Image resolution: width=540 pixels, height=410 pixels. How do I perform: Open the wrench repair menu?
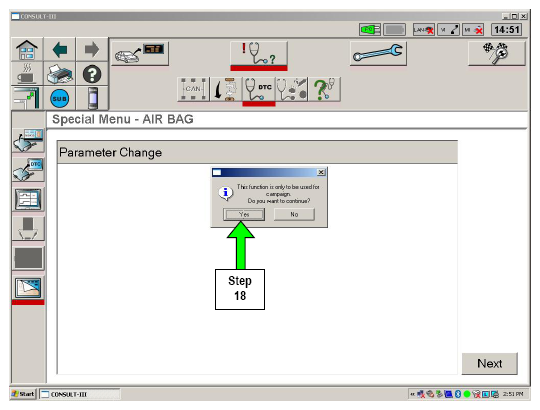tap(378, 53)
